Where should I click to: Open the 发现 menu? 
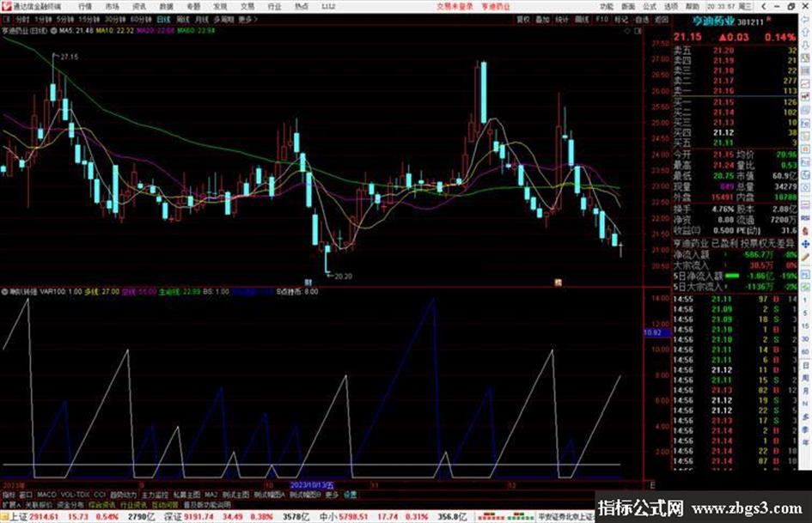point(220,6)
